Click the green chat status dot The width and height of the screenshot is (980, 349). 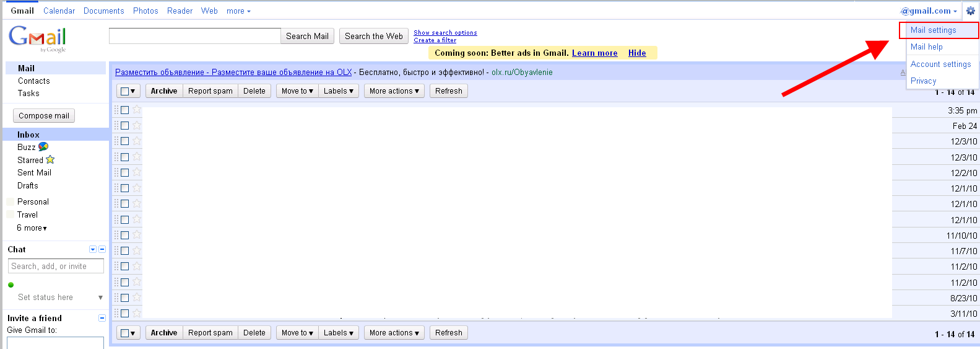11,285
